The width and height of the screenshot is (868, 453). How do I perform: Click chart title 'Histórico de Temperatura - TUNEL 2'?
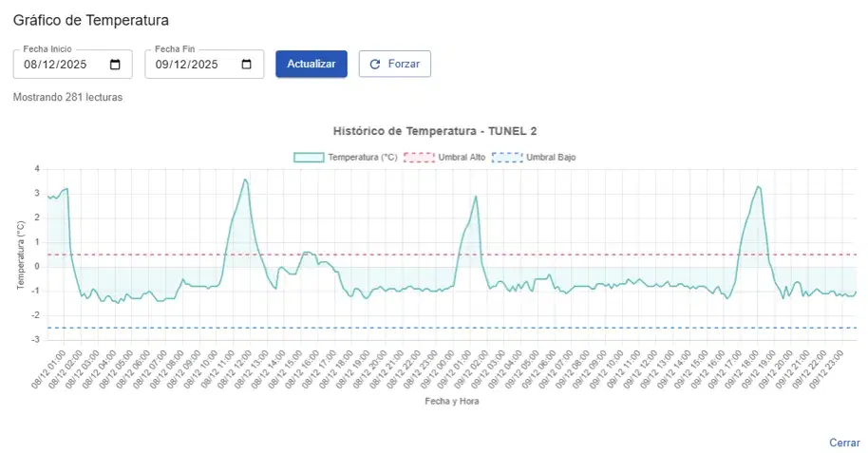pyautogui.click(x=435, y=131)
